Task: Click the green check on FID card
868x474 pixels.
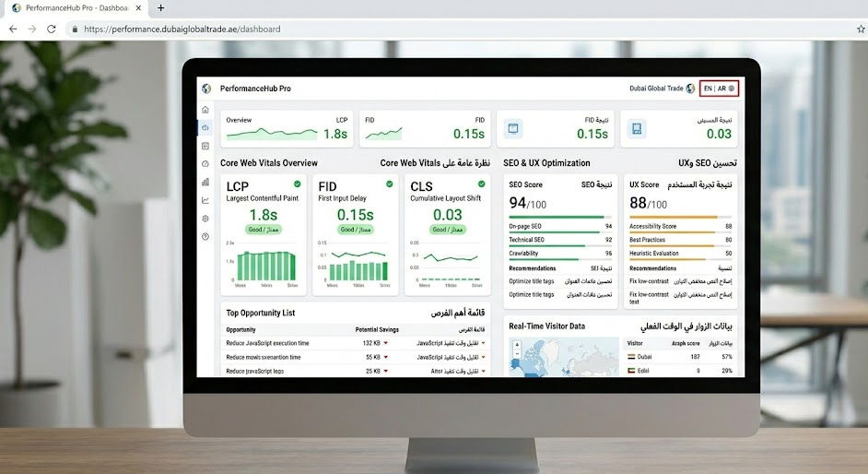Action: click(390, 184)
